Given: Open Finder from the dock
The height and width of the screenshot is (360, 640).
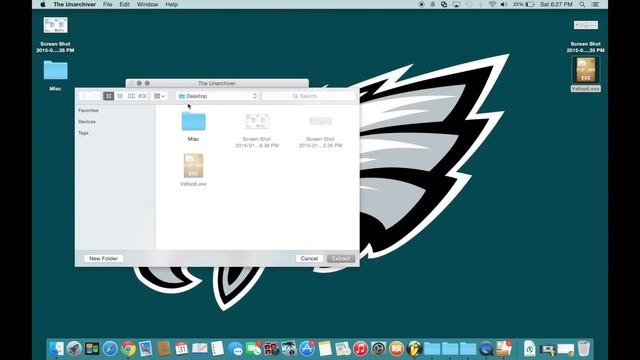Looking at the screenshot, I should tap(56, 349).
